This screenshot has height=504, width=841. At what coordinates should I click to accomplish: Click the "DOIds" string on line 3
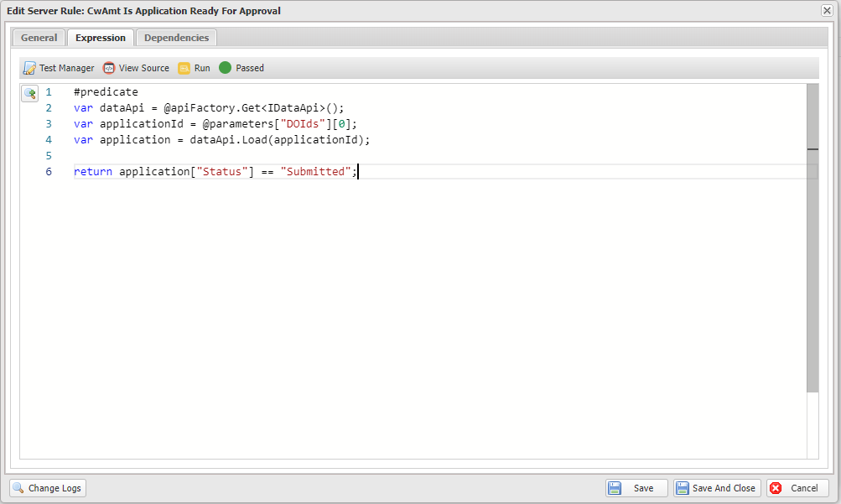pyautogui.click(x=303, y=124)
